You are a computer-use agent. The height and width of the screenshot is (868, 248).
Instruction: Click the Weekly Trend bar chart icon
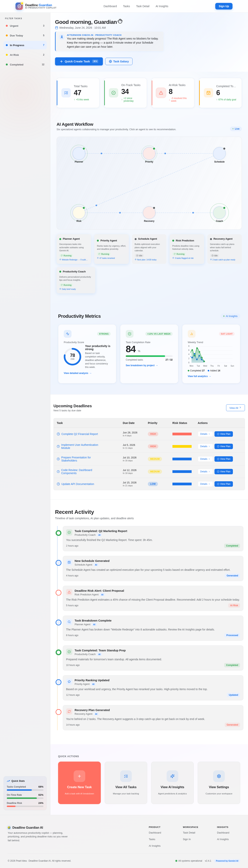click(191, 334)
